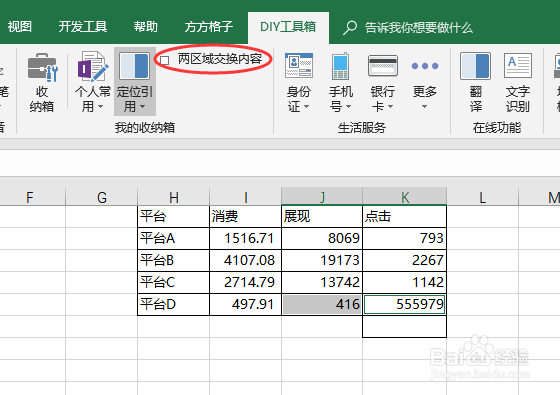Viewport: 560px width, 395px height.
Task: Expand the 手机号 dropdown arrow
Action: pyautogui.click(x=349, y=106)
